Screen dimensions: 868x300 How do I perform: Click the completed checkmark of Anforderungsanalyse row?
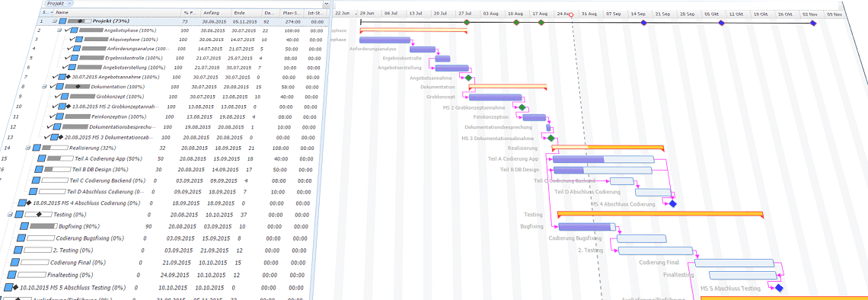pyautogui.click(x=70, y=49)
